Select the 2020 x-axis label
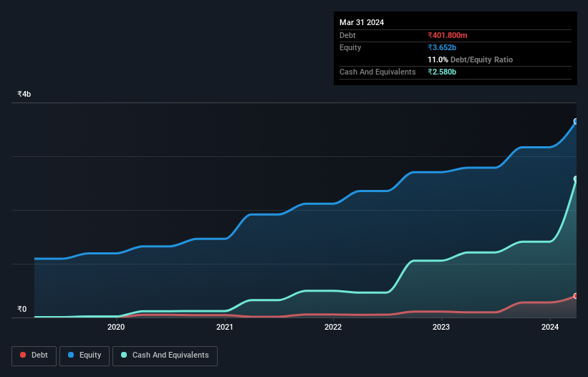The height and width of the screenshot is (377, 588). [116, 327]
